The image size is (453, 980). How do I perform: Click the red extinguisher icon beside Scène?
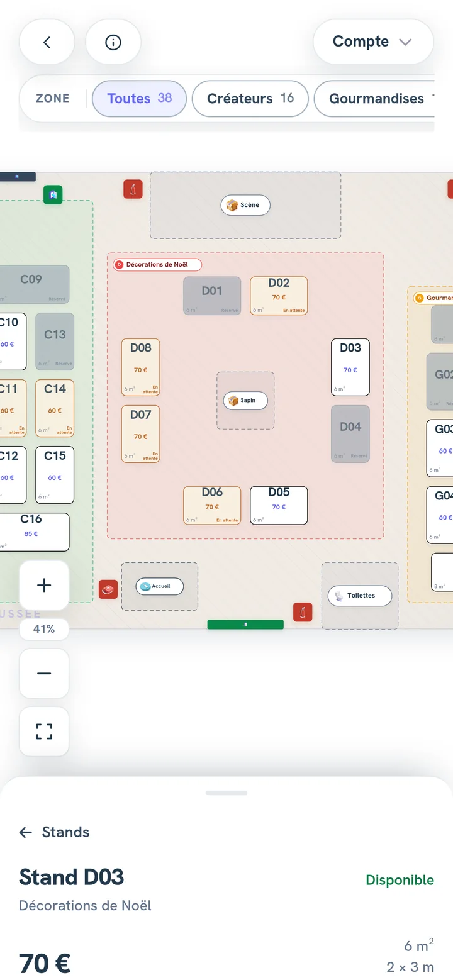point(133,189)
